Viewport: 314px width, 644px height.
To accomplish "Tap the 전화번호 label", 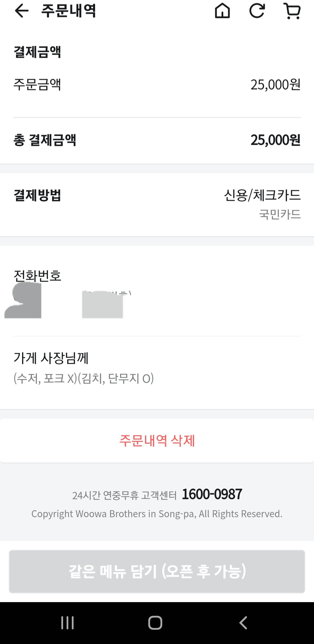I will (x=38, y=275).
